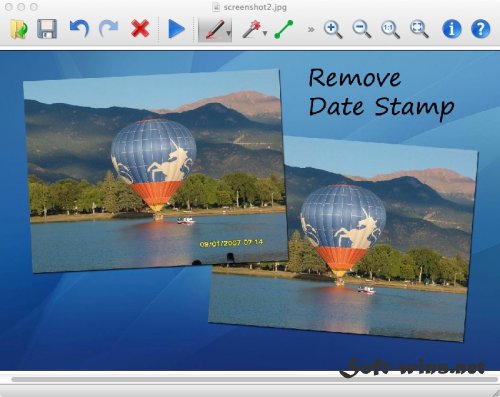
Task: Click the window resize grip corner
Action: (x=495, y=392)
